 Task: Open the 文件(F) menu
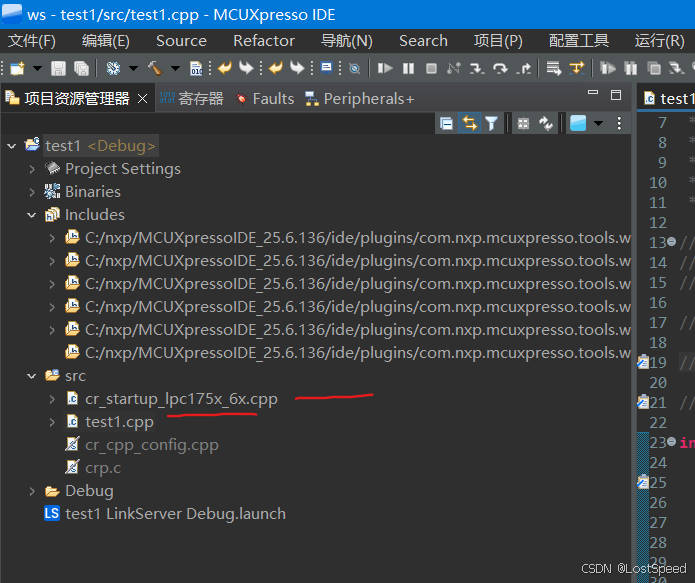[32, 41]
